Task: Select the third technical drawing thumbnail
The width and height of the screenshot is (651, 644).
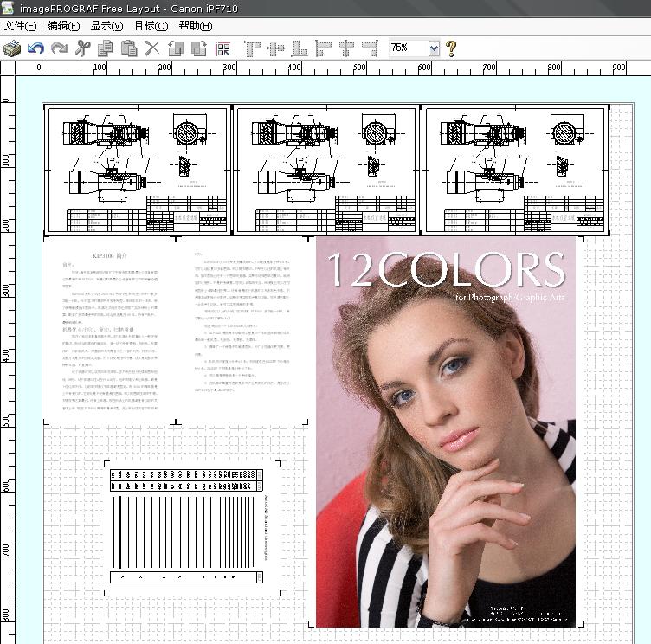Action: [x=515, y=171]
